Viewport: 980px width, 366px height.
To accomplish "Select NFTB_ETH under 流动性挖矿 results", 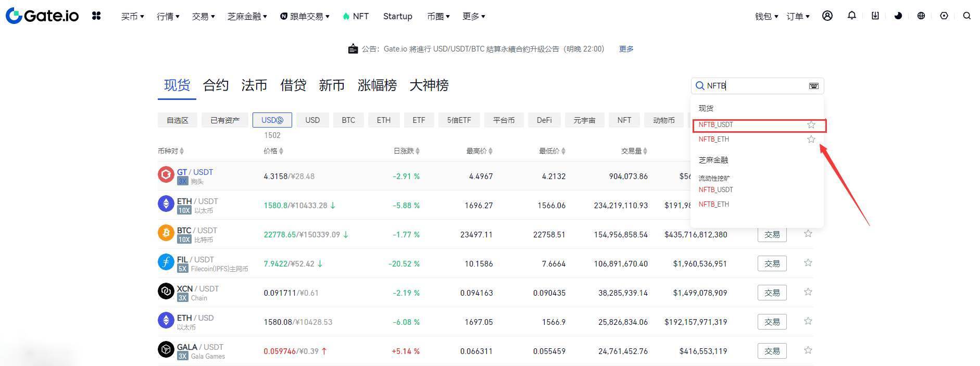I will [713, 204].
